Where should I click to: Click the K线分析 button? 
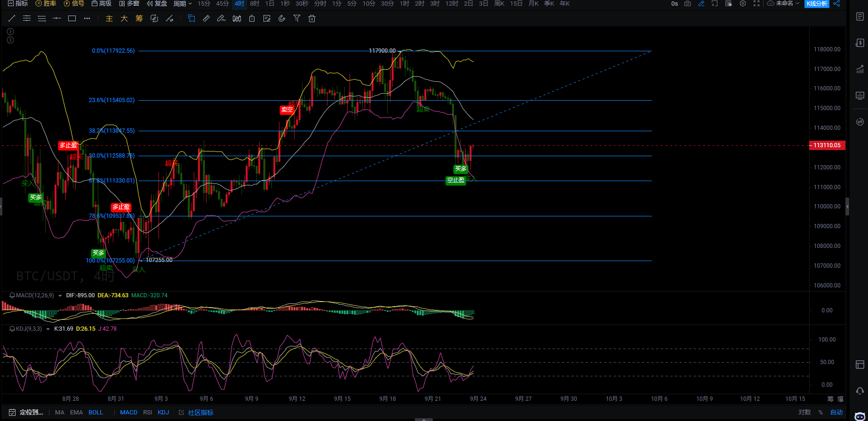(x=817, y=4)
